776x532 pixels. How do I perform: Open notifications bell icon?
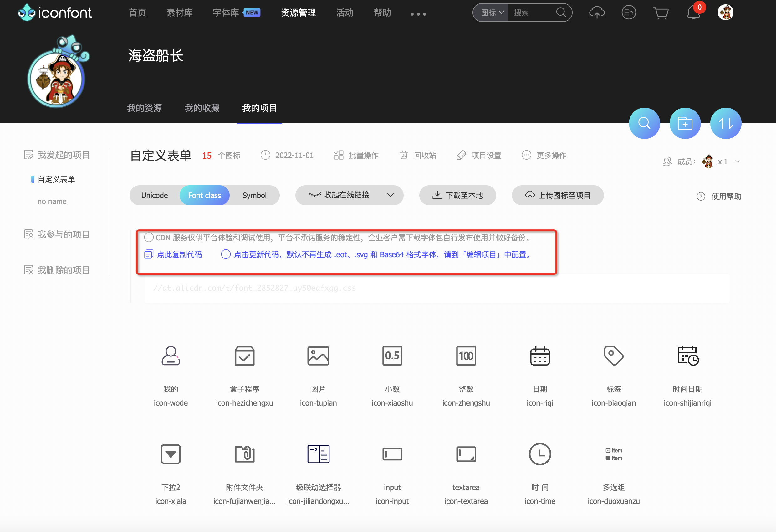(693, 13)
